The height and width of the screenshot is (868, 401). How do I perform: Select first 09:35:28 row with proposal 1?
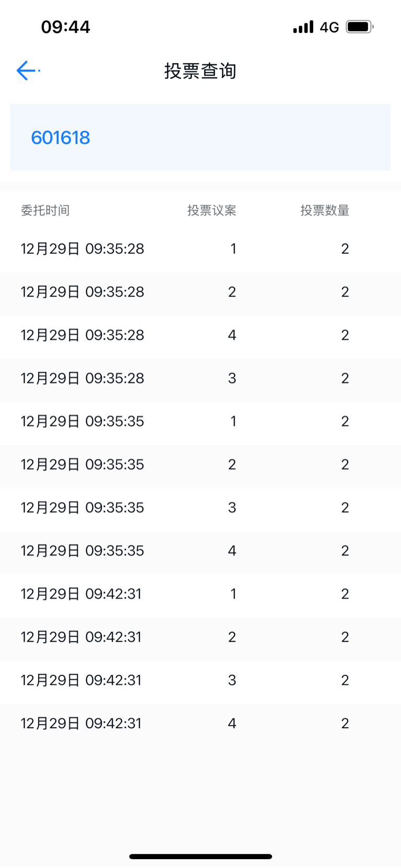tap(200, 249)
